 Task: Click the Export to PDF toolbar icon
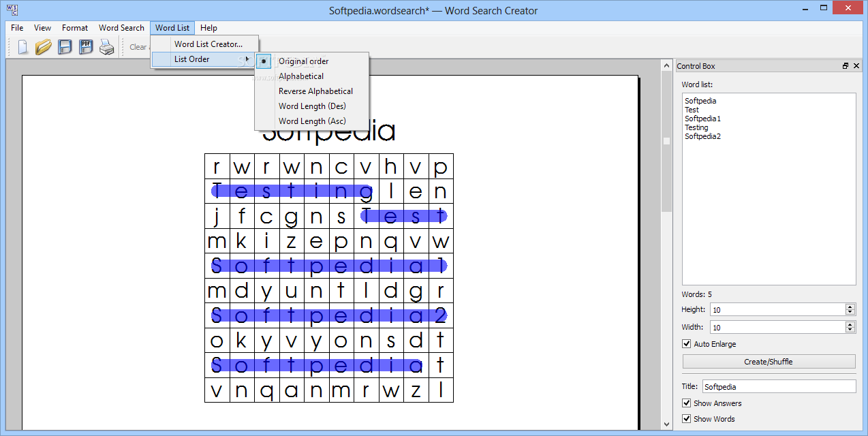(86, 47)
